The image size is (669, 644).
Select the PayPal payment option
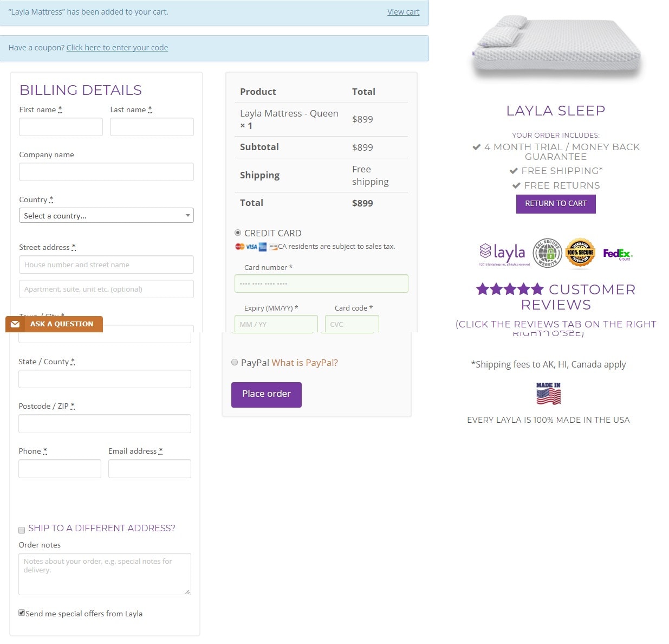(235, 362)
